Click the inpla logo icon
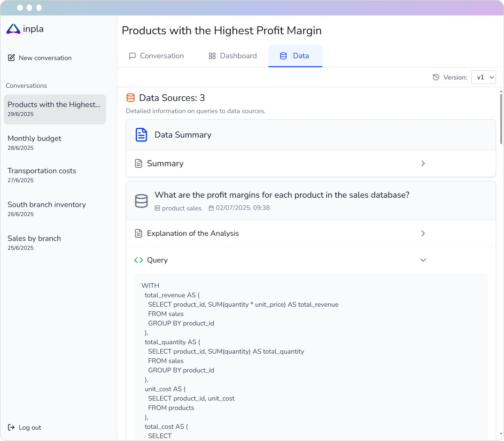Image resolution: width=504 pixels, height=441 pixels. [13, 29]
